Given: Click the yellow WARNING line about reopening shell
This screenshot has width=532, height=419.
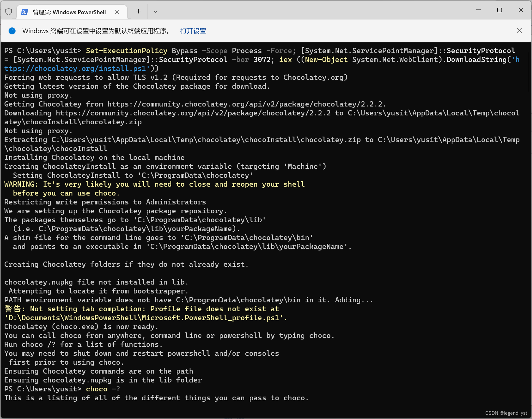Looking at the screenshot, I should pyautogui.click(x=154, y=188).
